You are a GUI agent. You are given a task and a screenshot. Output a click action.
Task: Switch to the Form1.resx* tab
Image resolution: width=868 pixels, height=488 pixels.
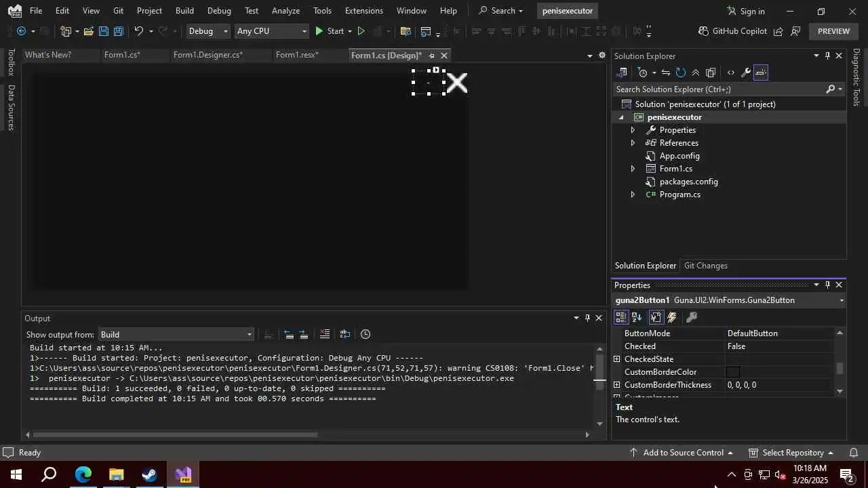click(297, 55)
